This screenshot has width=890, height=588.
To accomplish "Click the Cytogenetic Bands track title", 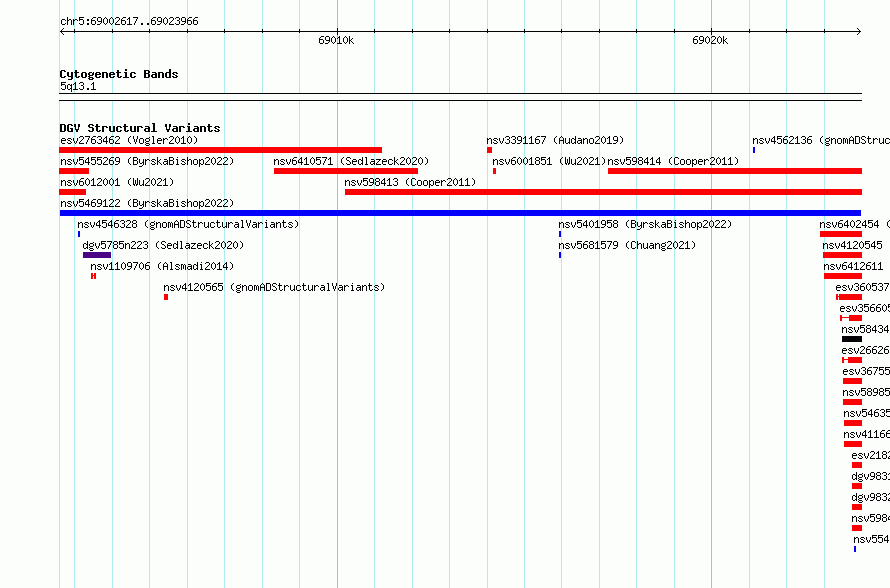I will click(119, 74).
